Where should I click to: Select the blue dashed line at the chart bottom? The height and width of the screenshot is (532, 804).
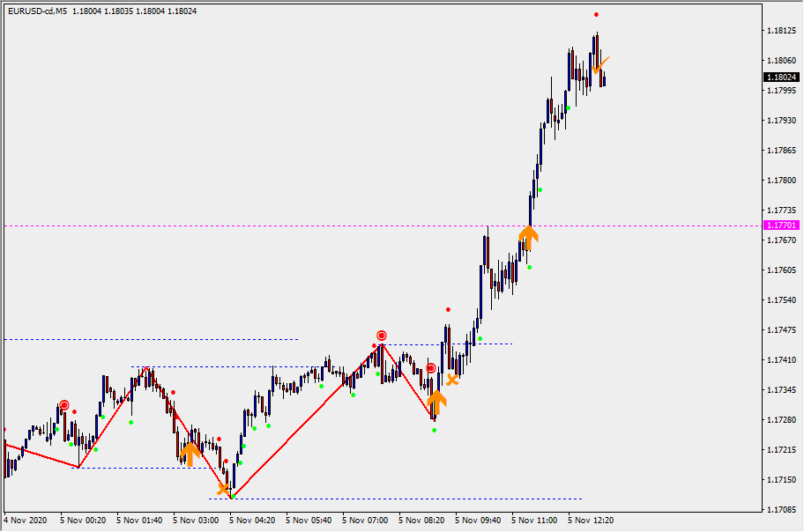397,499
